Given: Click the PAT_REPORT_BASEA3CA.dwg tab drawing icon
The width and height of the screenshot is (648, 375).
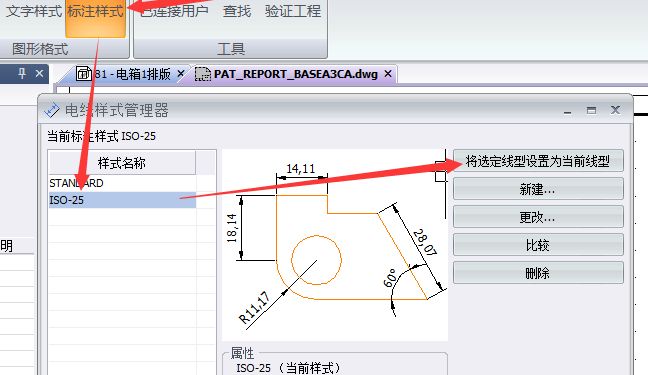Looking at the screenshot, I should (x=202, y=74).
